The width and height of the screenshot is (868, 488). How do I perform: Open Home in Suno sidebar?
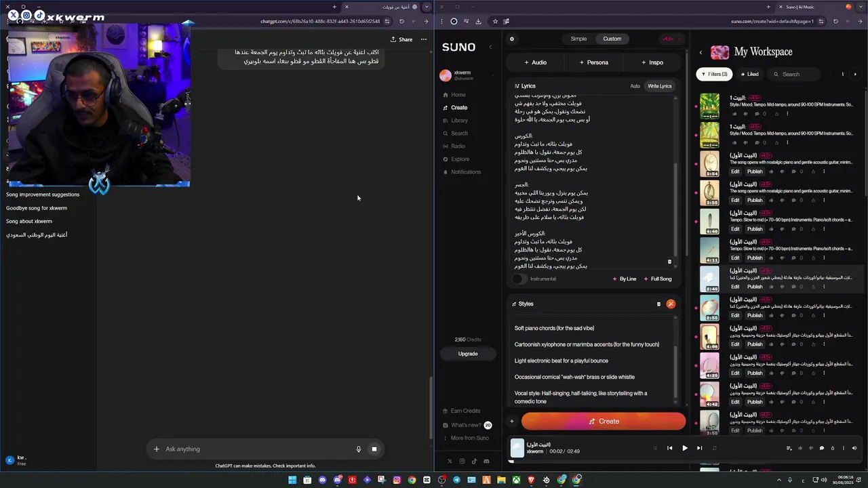(x=458, y=95)
